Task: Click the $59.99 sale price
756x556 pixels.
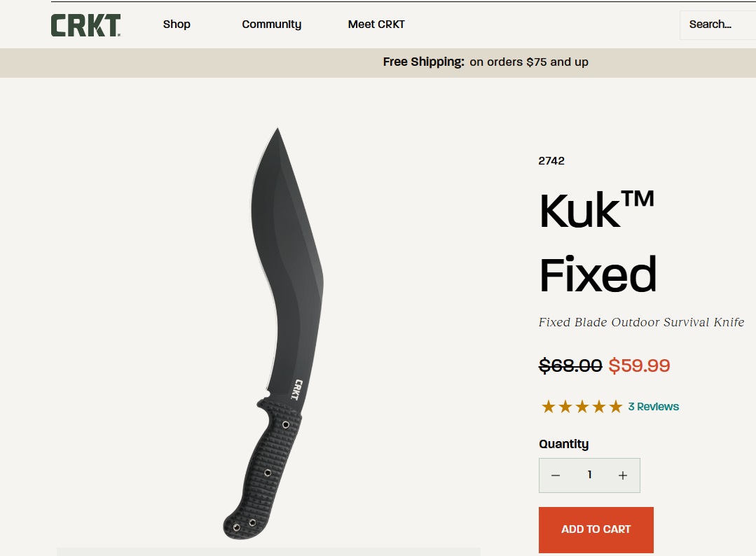Action: (639, 366)
